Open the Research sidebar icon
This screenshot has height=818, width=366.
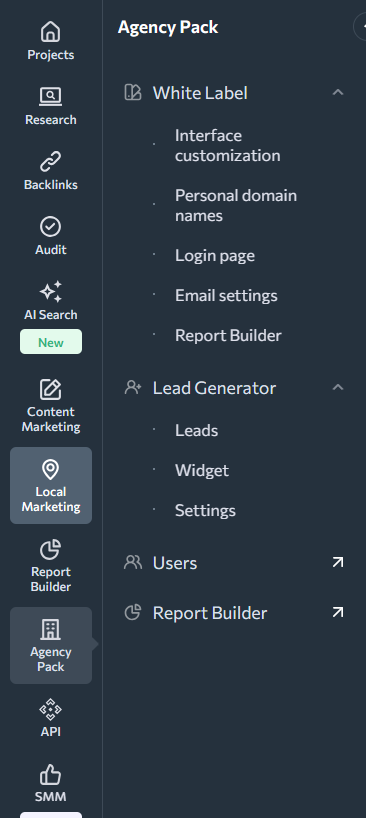tap(51, 97)
